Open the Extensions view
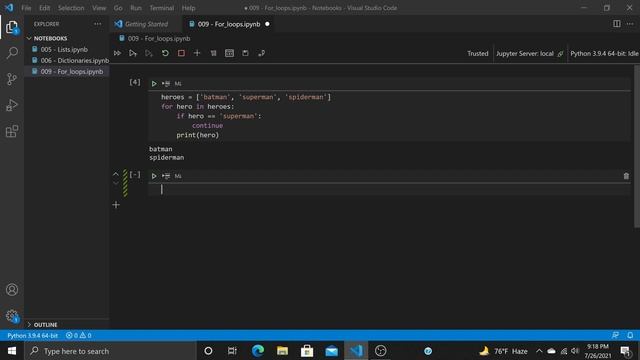Screen dimensions: 640x360 12,131
